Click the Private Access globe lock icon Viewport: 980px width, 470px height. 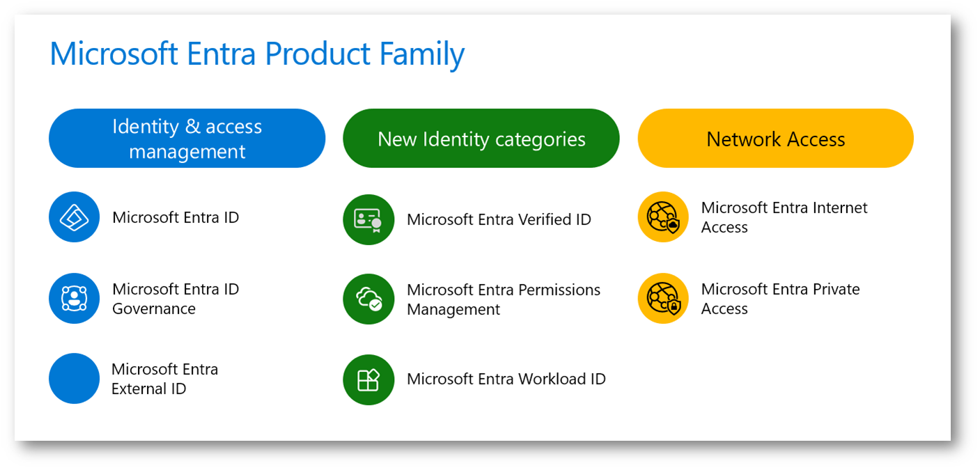coord(663,298)
